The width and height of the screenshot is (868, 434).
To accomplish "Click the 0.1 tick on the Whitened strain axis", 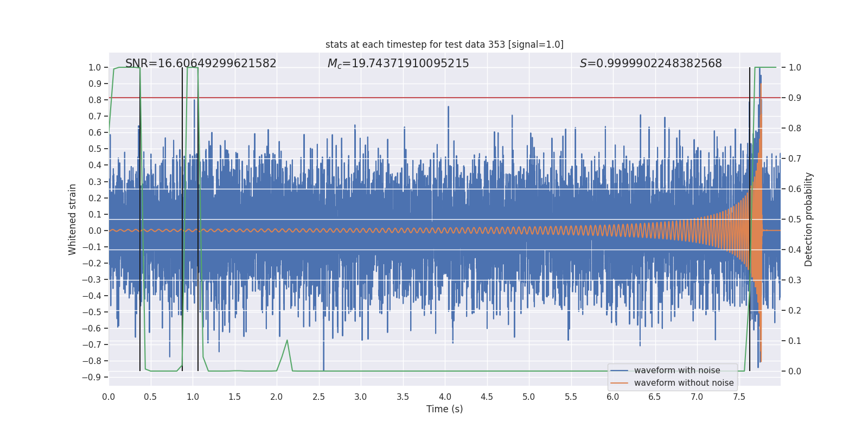I will [x=95, y=214].
